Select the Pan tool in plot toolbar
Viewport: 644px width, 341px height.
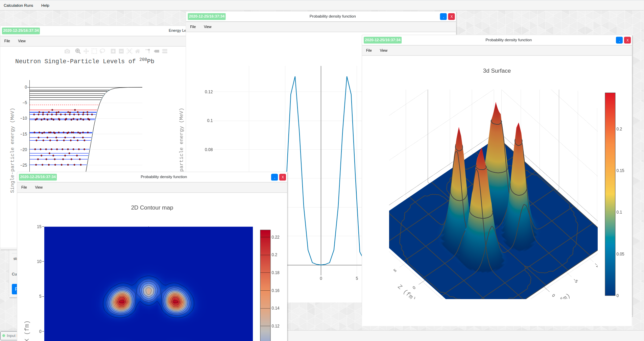click(x=86, y=51)
